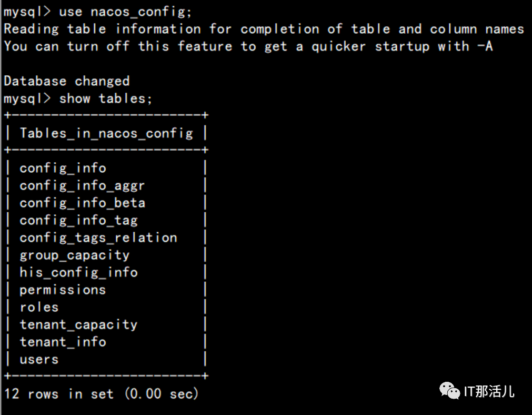
Task: Click the his_config_info entry
Action: coord(78,272)
